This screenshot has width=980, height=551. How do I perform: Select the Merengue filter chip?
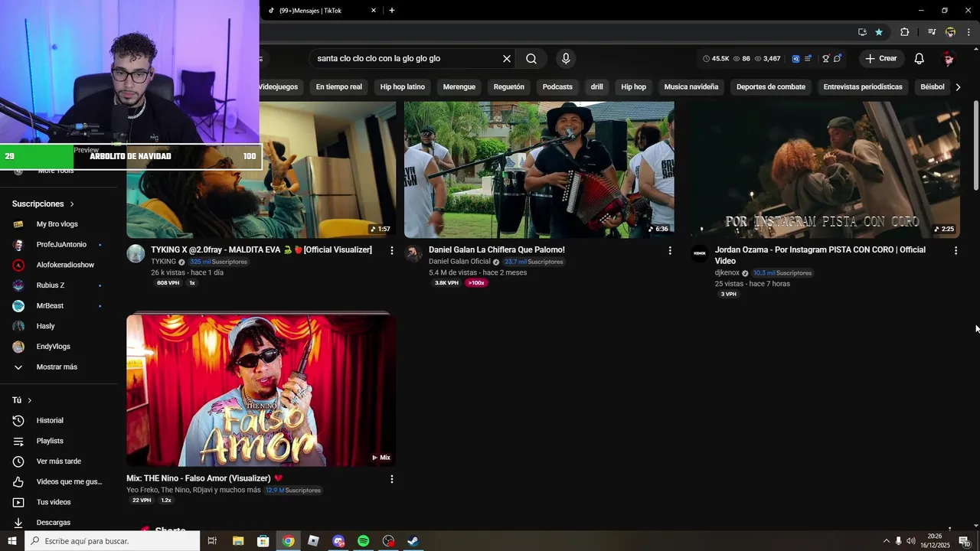459,87
